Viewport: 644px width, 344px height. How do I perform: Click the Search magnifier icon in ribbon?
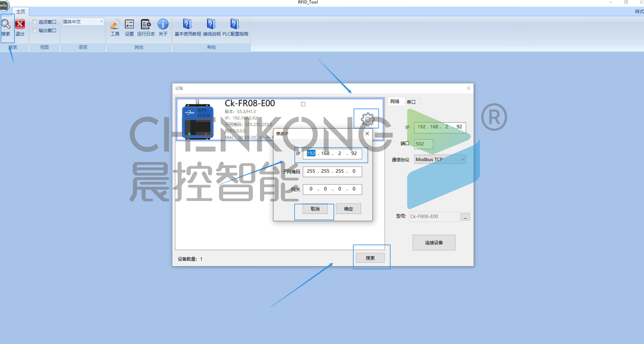5,24
